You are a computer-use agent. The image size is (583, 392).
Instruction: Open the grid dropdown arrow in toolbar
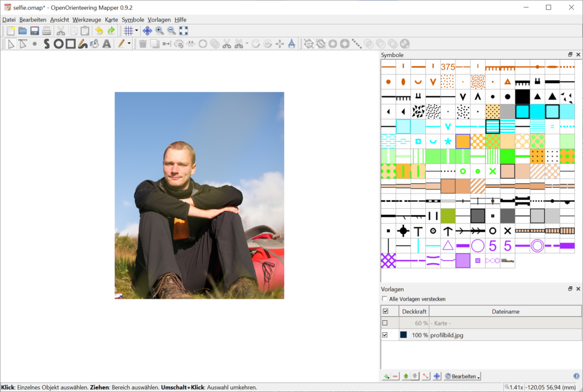pos(137,31)
